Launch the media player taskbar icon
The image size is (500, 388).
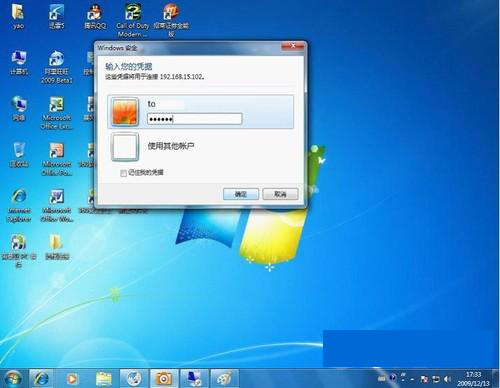point(72,379)
